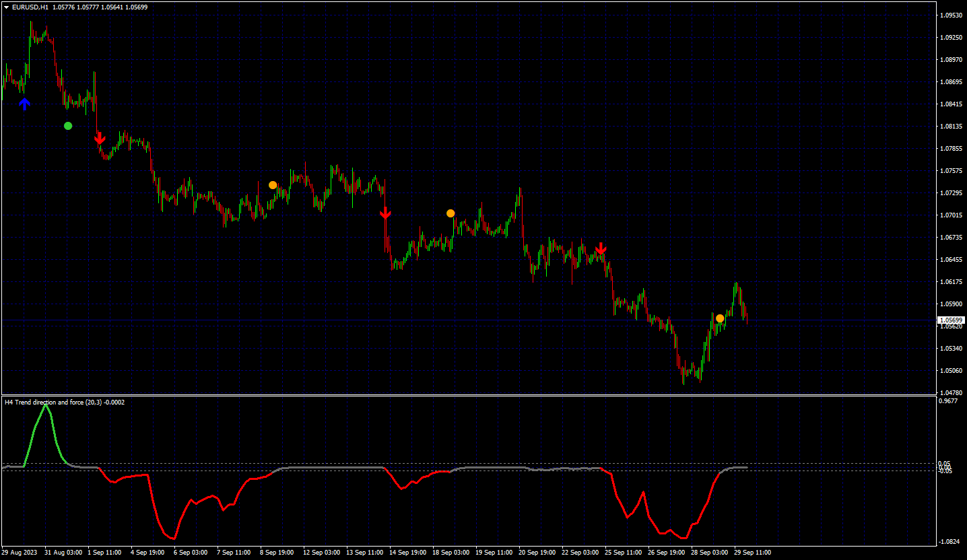Click the 0.9677 indicator scale value
Screen dimensions: 967x560
pos(948,401)
